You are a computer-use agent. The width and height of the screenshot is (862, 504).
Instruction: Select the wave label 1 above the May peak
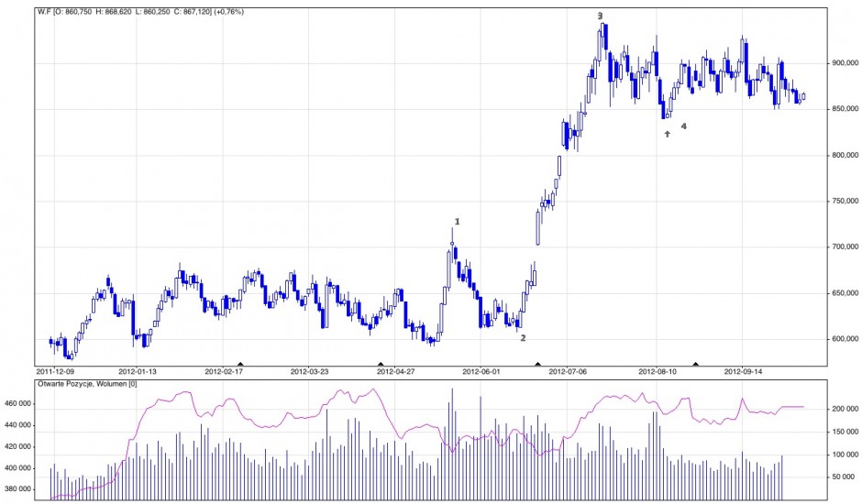457,222
